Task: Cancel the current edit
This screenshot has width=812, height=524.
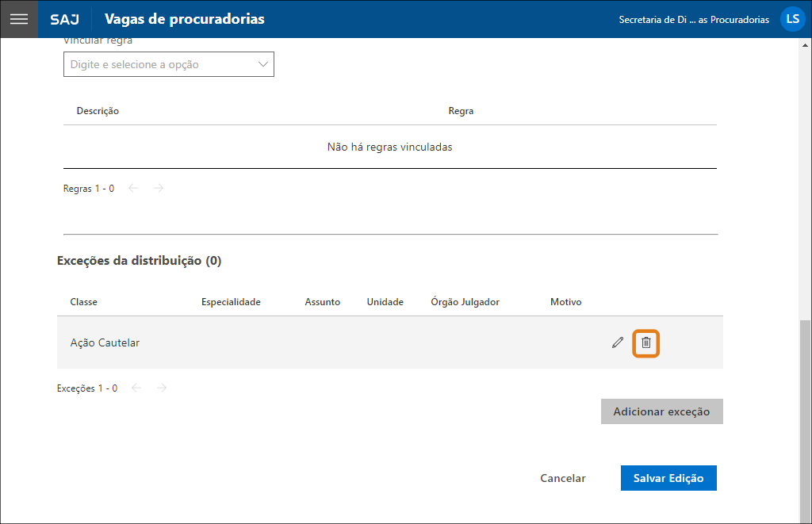Action: click(562, 478)
